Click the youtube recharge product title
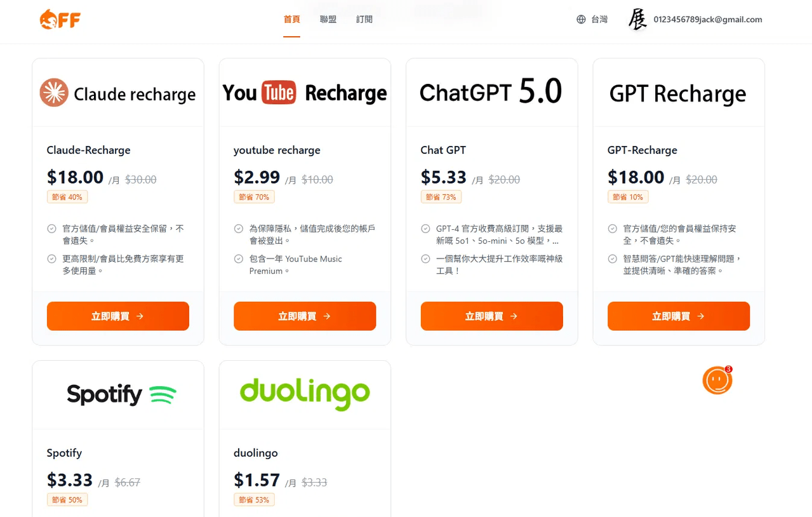 point(277,151)
